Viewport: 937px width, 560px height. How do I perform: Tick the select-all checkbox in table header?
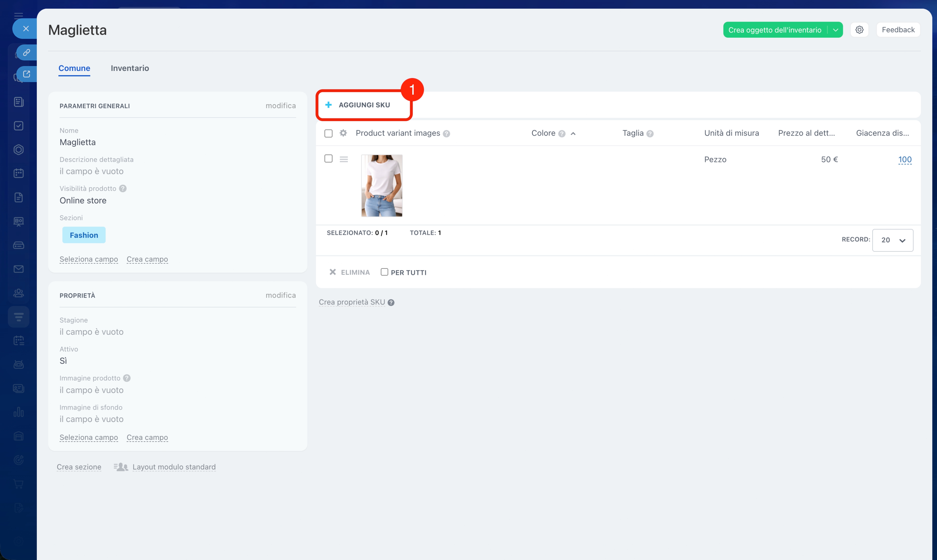pos(328,133)
